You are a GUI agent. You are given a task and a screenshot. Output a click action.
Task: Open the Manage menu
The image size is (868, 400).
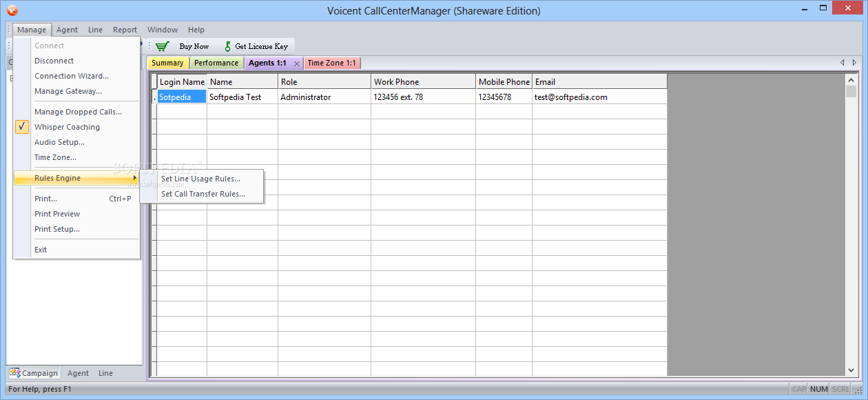point(32,30)
